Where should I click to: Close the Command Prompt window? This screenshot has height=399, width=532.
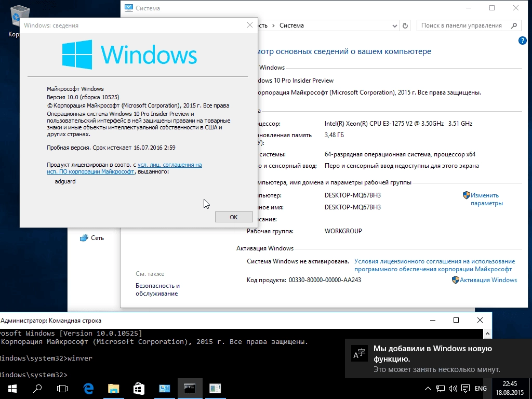tap(480, 320)
